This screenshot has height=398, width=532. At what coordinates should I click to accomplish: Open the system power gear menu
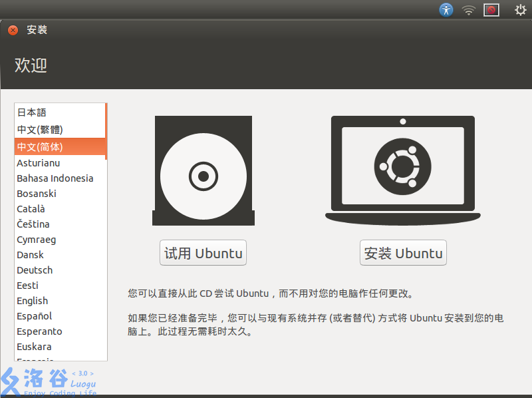coord(520,10)
